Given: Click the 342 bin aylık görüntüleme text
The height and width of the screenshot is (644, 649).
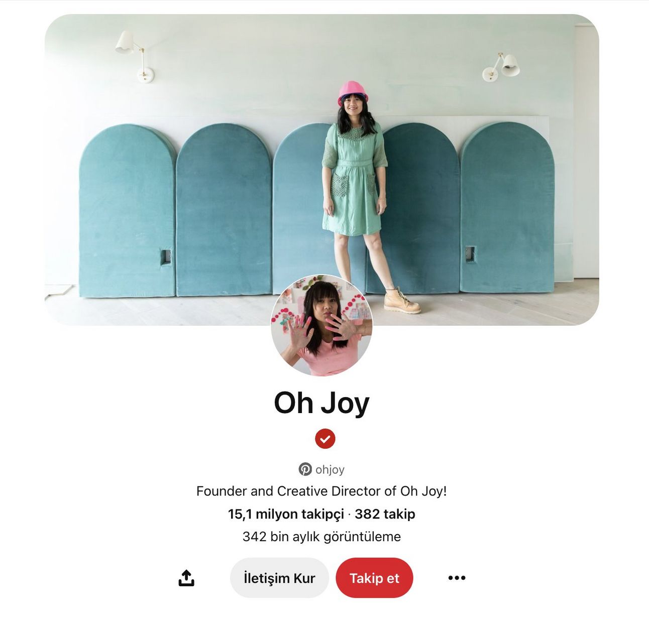Looking at the screenshot, I should coord(321,537).
